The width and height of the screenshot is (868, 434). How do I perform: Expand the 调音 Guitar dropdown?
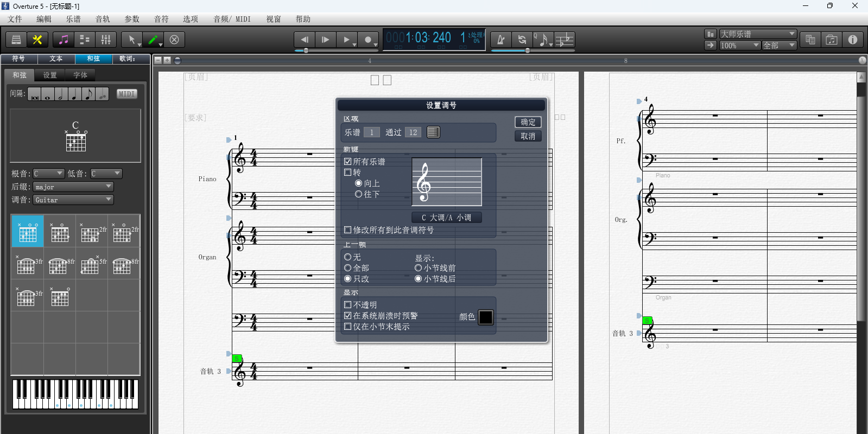pos(73,200)
